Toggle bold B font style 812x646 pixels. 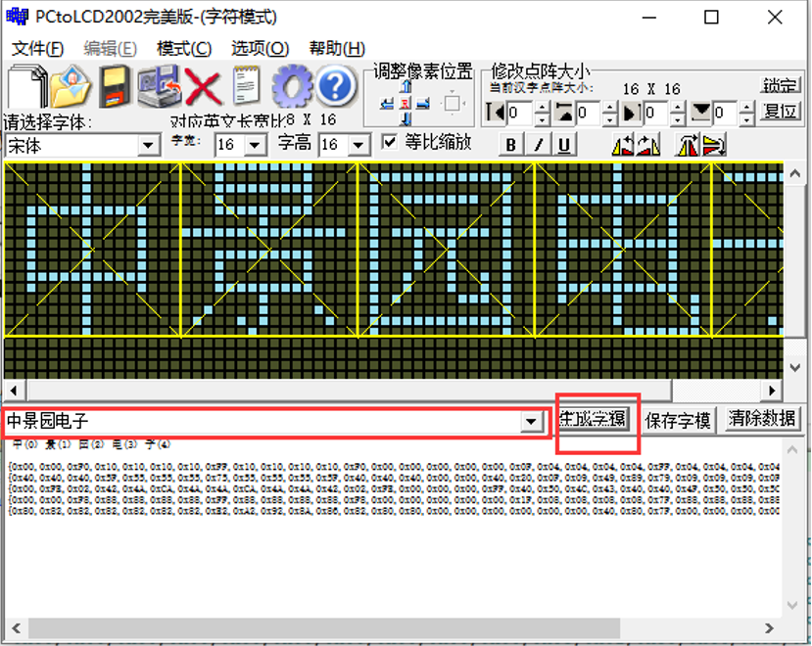click(511, 145)
